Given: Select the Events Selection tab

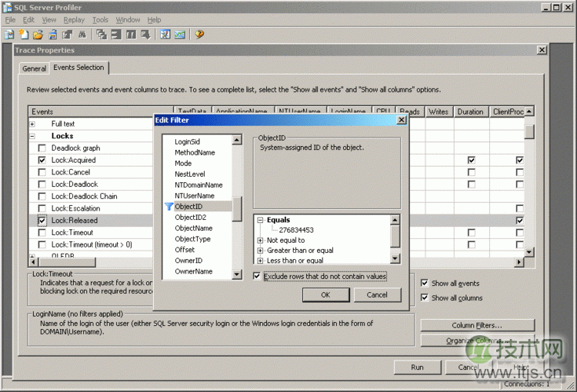Looking at the screenshot, I should click(78, 68).
